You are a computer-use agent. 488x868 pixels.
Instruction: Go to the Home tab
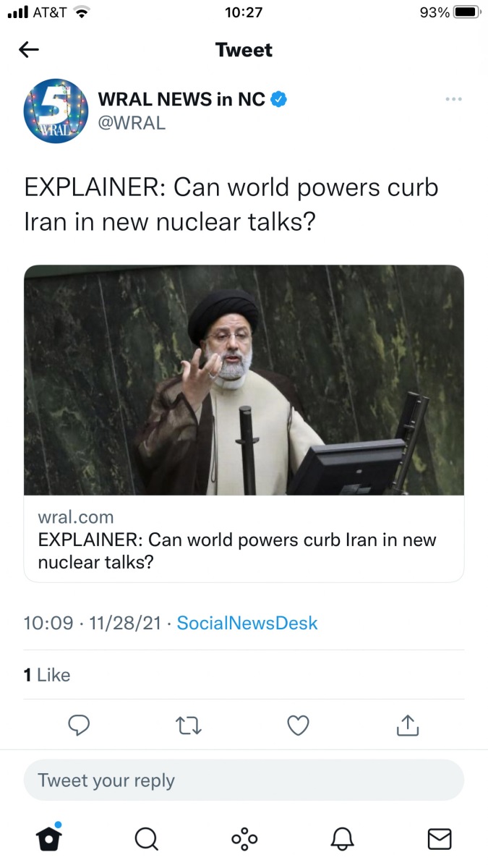[x=49, y=838]
